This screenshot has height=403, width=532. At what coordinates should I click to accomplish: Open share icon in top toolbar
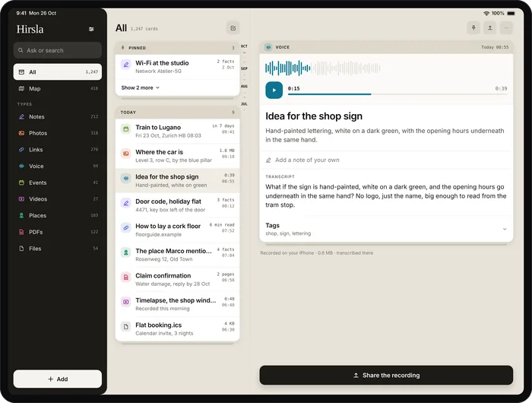click(490, 28)
